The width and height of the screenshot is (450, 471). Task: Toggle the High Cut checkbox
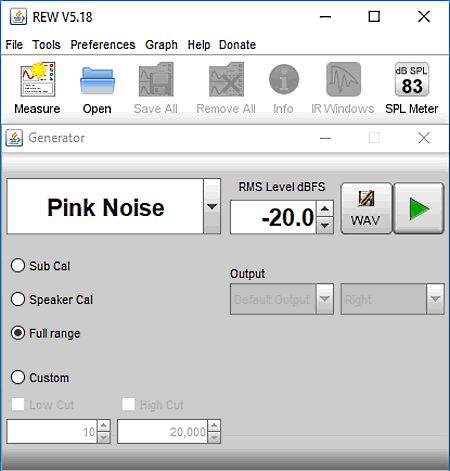[x=128, y=404]
